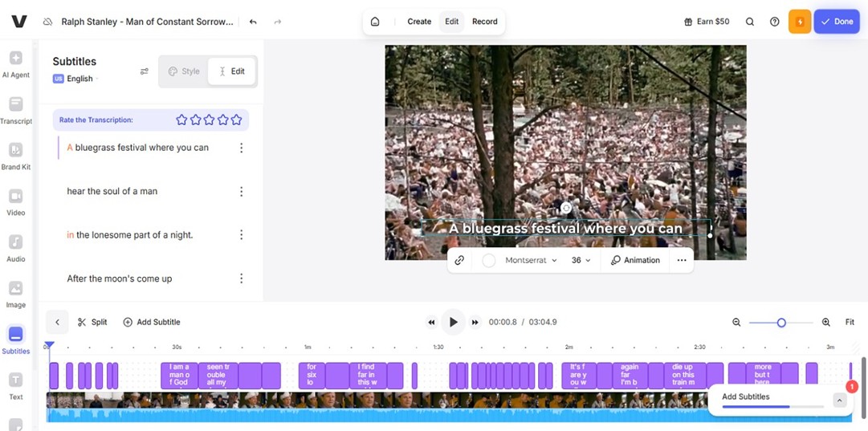Rate transcription with the fifth star
The width and height of the screenshot is (868, 431).
point(236,120)
